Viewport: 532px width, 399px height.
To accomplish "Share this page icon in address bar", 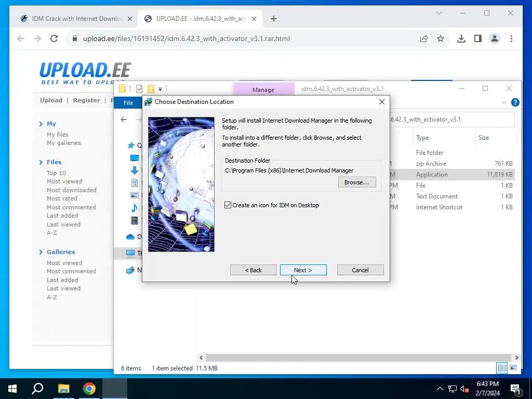I will coord(424,38).
